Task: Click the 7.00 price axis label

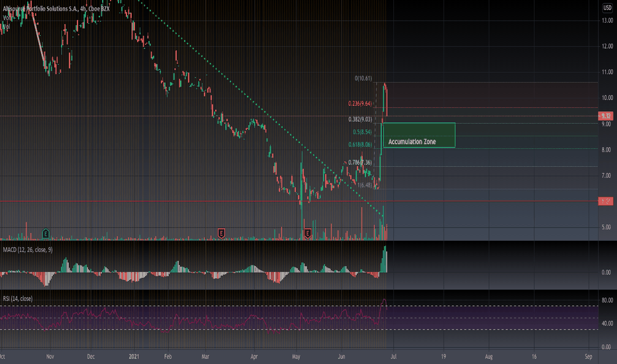Action: 607,175
